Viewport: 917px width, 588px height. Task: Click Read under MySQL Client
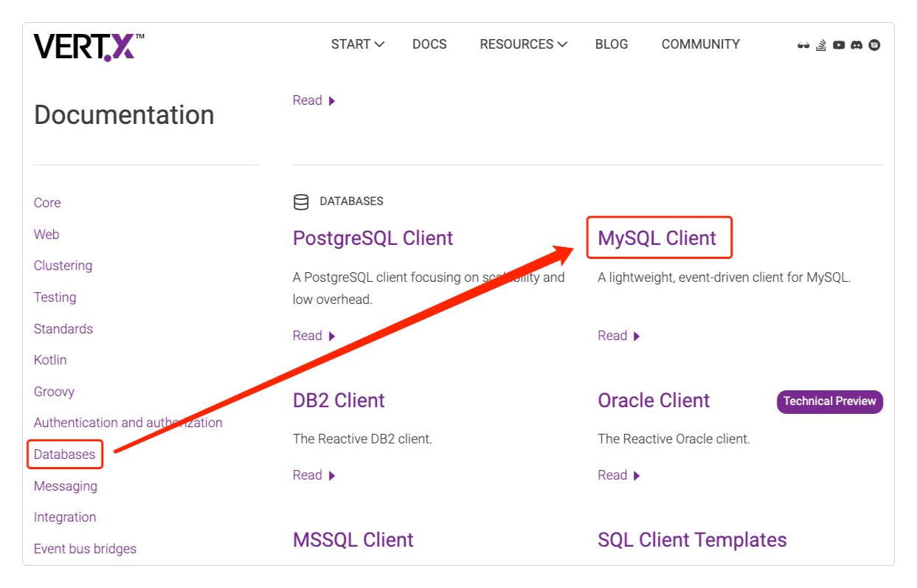618,336
